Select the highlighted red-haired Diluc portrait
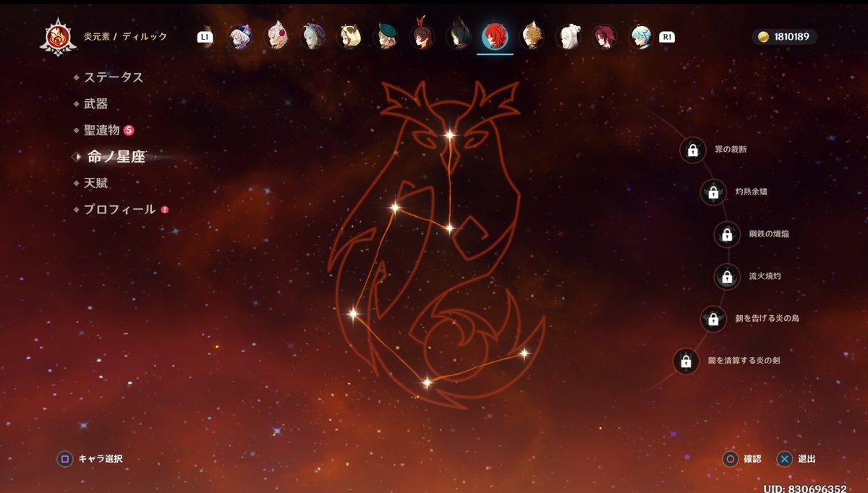868x493 pixels. [495, 36]
